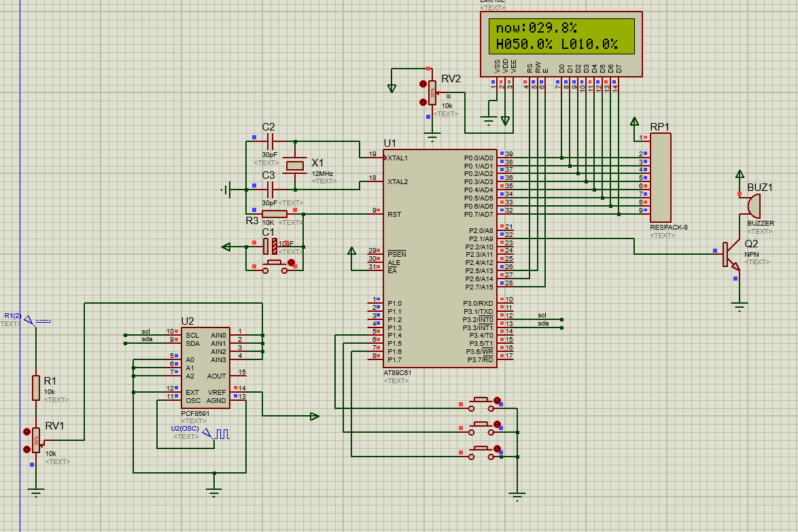The width and height of the screenshot is (798, 532).
Task: Click the down arrow actuator on RV2
Action: tap(422, 102)
